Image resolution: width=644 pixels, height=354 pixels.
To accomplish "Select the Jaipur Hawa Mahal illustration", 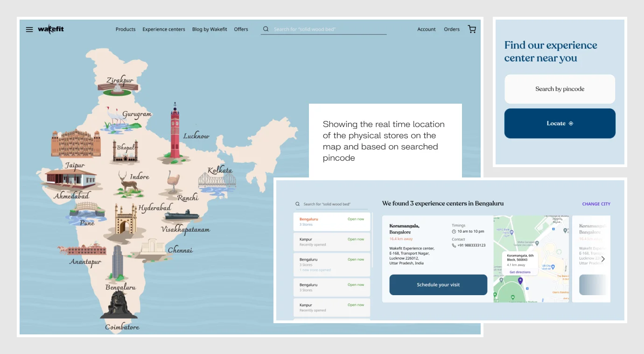I will [x=76, y=144].
